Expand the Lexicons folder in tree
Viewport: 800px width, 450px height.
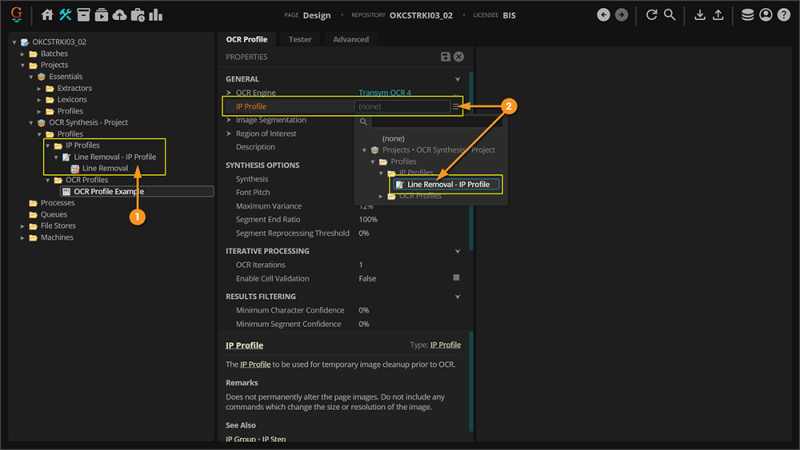point(39,99)
